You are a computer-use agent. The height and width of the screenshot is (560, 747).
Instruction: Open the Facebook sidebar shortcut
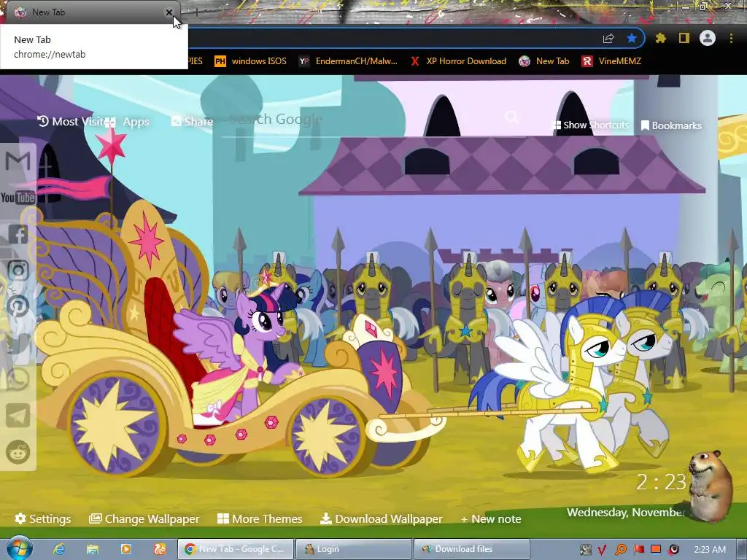pyautogui.click(x=18, y=234)
